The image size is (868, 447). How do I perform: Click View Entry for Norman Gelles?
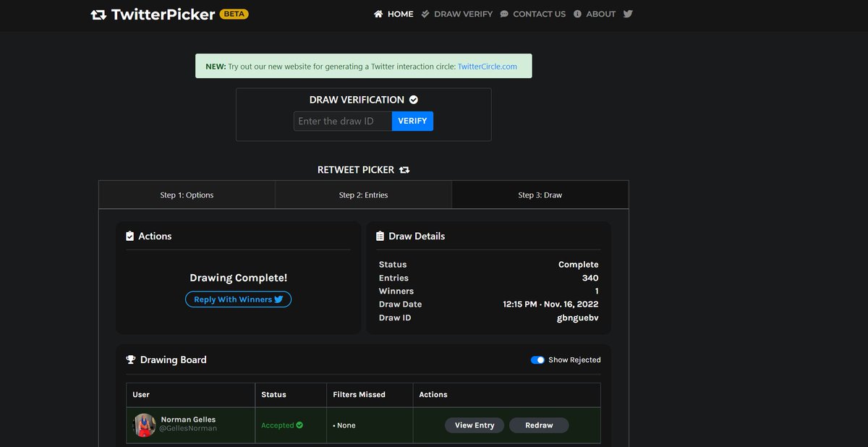pyautogui.click(x=475, y=425)
